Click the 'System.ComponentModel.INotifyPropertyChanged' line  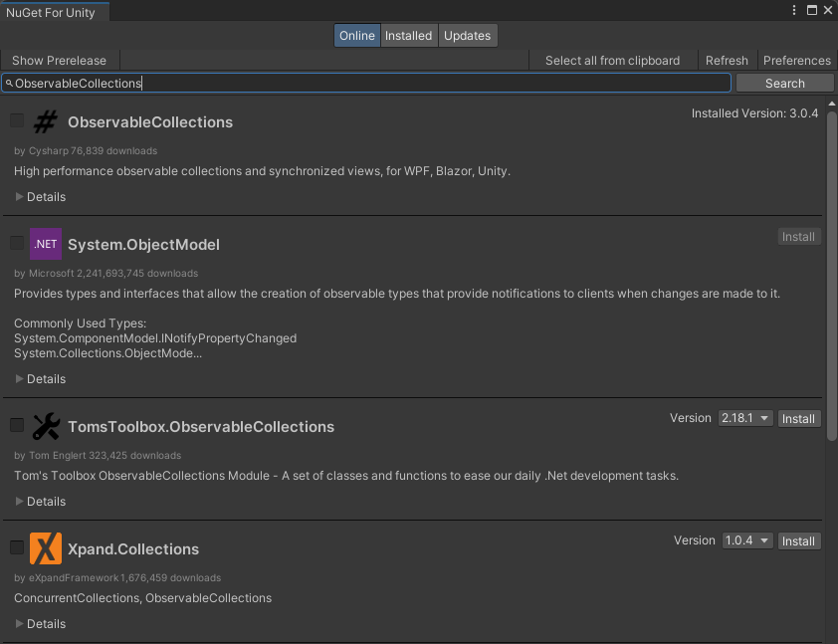pos(155,338)
